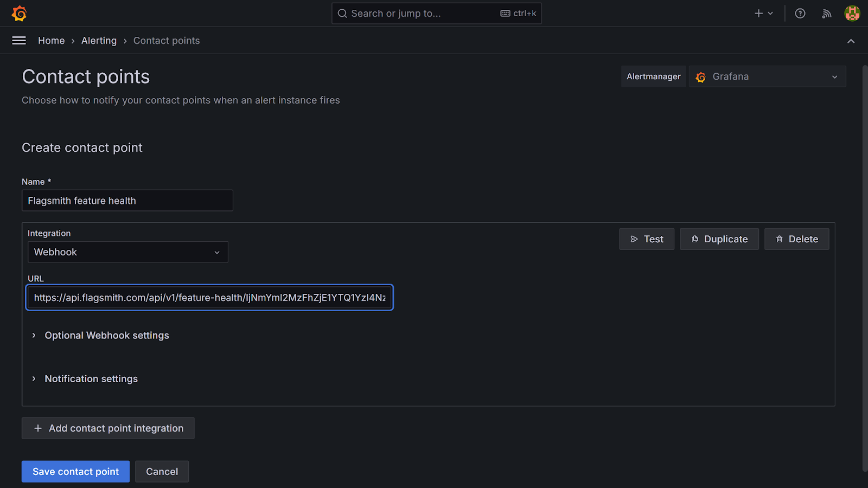Cancel creating the contact point

click(x=162, y=472)
